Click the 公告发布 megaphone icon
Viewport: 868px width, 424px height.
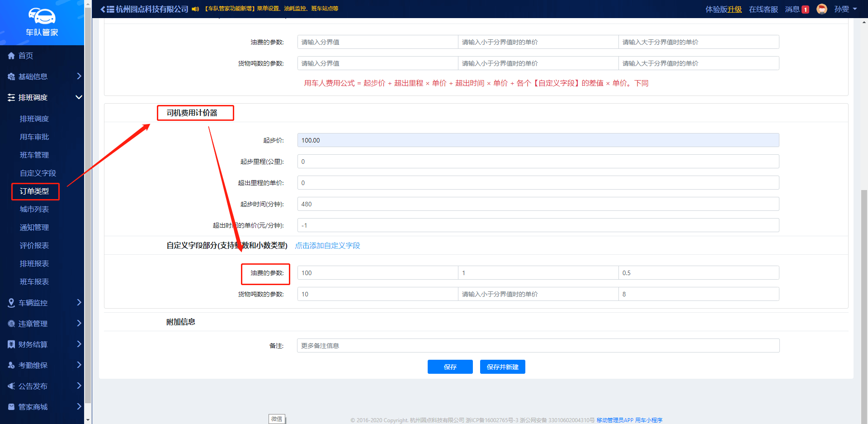[11, 386]
